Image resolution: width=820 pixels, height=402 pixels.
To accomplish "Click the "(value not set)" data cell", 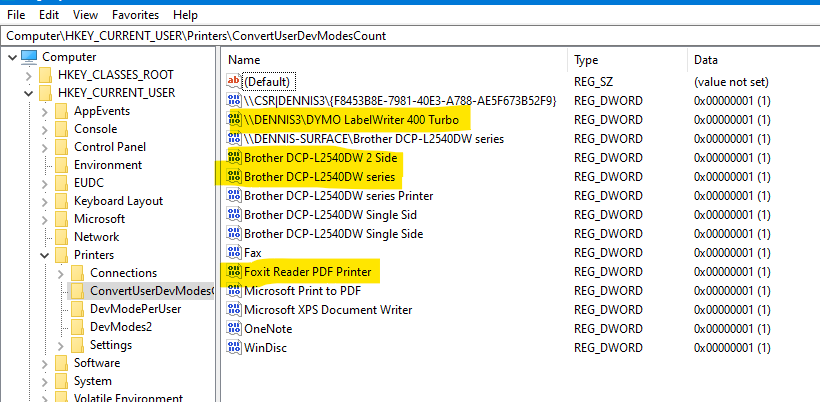I will coord(731,82).
